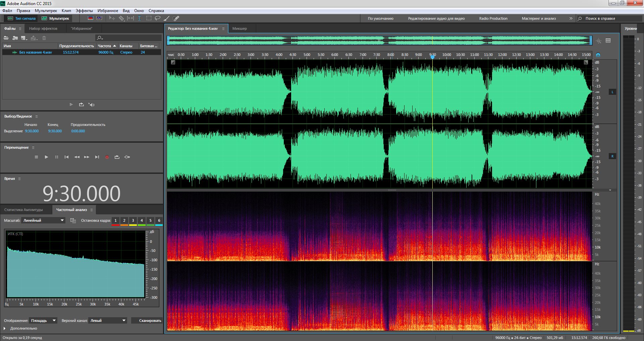The height and width of the screenshot is (341, 644).
Task: Click selection Продолжительность value 0:00.000
Action: (78, 131)
